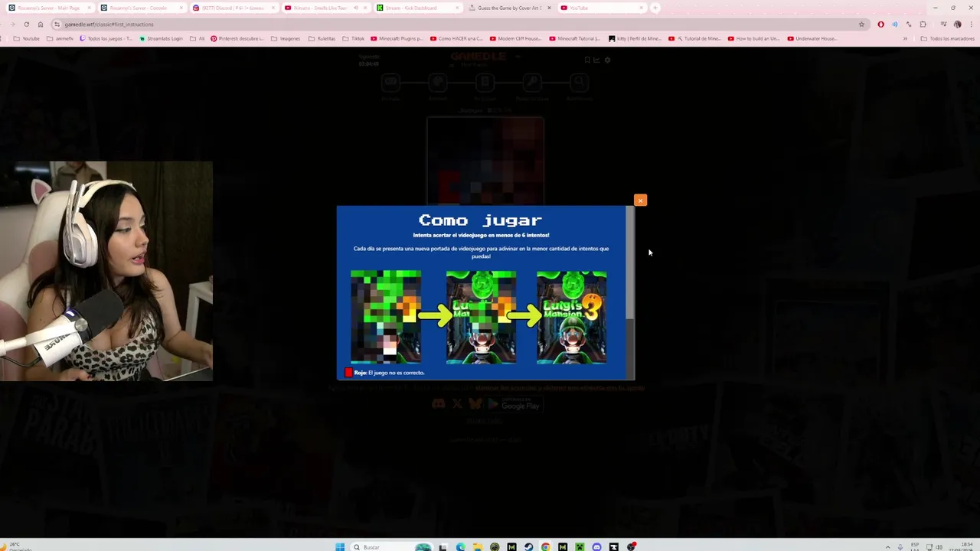
Task: Click the microphone tray icon
Action: [900, 546]
